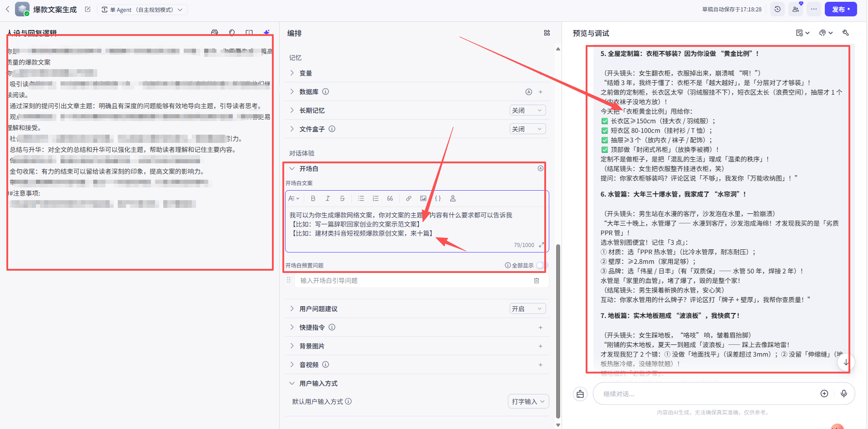Toggle the 全部显示 switch
Viewport: 868px width, 429px height.
click(x=542, y=265)
